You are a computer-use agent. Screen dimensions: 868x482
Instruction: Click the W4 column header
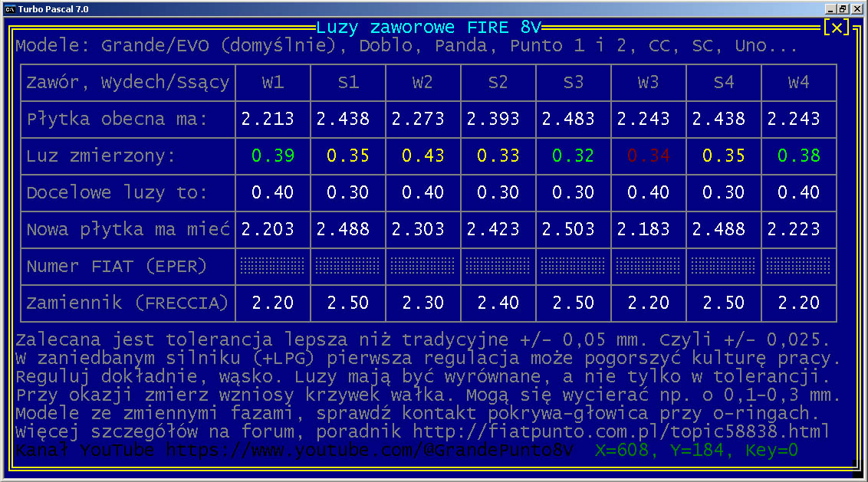tap(798, 82)
